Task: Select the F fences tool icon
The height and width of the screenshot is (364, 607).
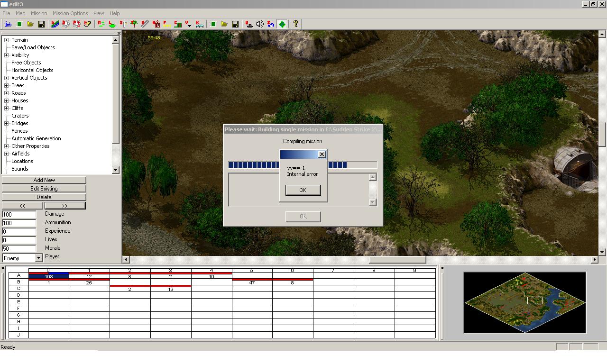Action: pos(167,24)
